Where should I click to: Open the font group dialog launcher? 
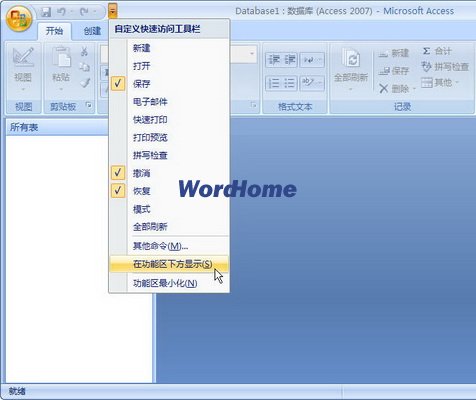pos(253,105)
